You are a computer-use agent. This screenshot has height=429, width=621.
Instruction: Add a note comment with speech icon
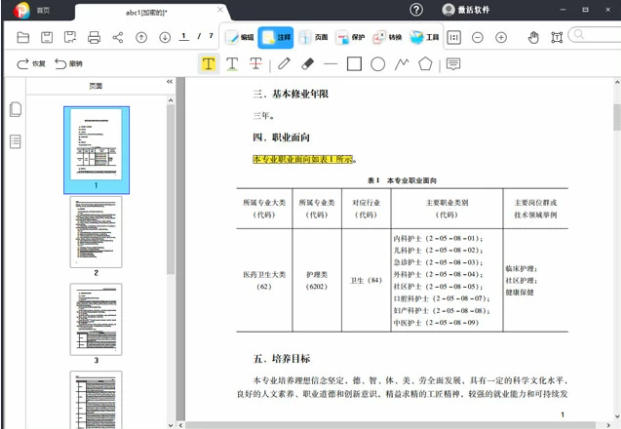pyautogui.click(x=453, y=63)
